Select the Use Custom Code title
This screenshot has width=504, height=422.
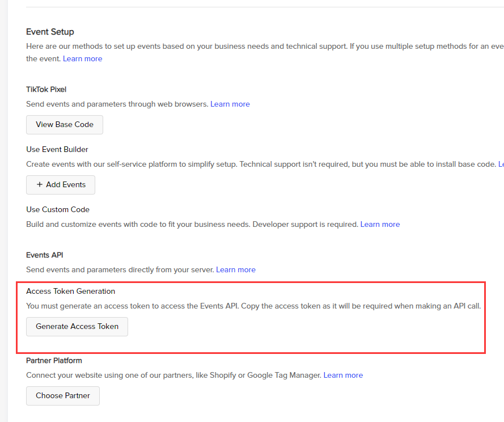[x=58, y=210]
